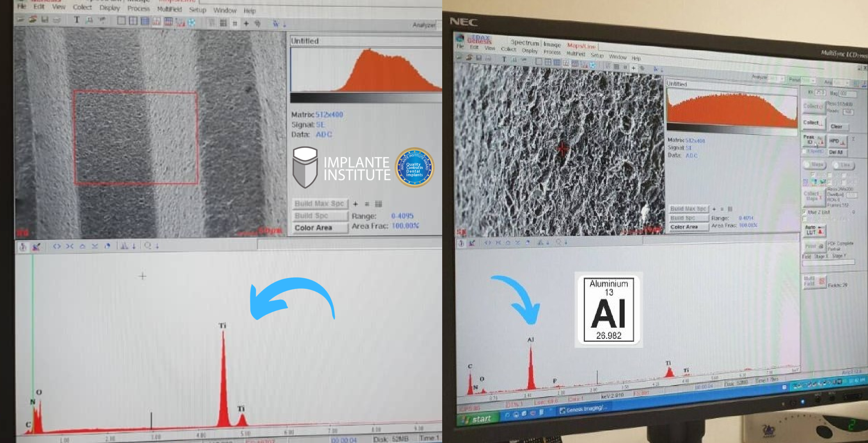Toggle the Expert checkbox under Peak ID
Screen dimensions: 868x443
[804, 151]
